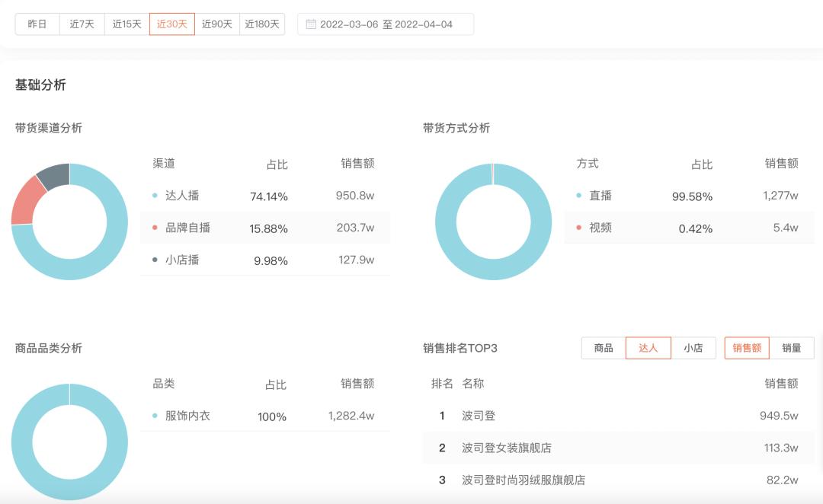The width and height of the screenshot is (823, 504).
Task: Click the 视频 legend dot
Action: [x=580, y=228]
